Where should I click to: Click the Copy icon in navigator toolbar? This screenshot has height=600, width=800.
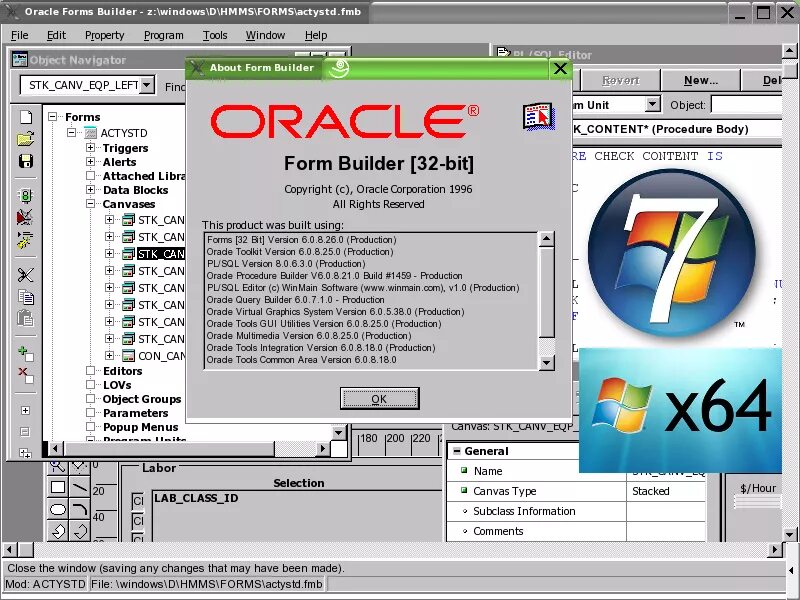[26, 297]
